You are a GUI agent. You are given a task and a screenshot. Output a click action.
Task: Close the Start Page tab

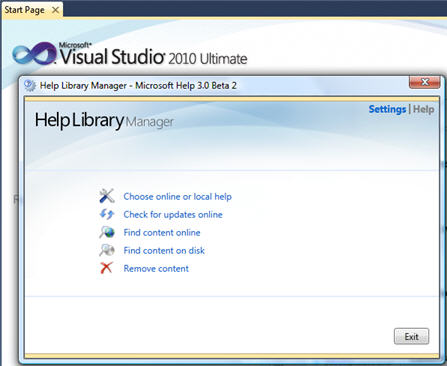point(56,10)
